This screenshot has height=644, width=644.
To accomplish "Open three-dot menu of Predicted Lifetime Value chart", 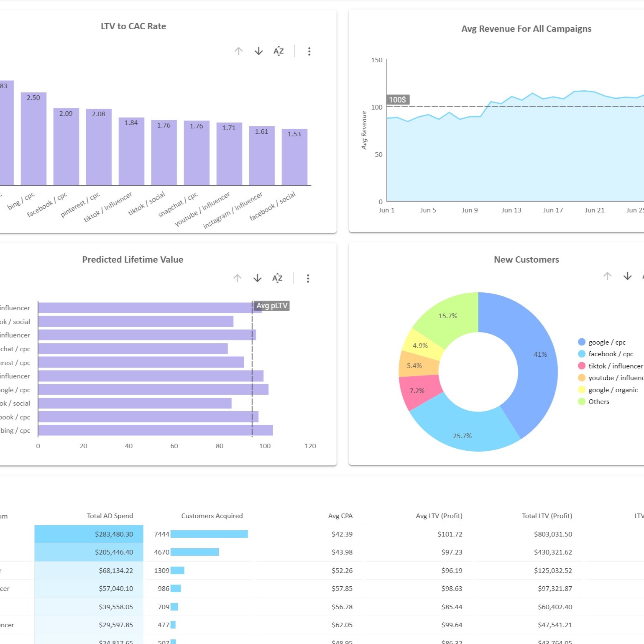I will click(308, 278).
